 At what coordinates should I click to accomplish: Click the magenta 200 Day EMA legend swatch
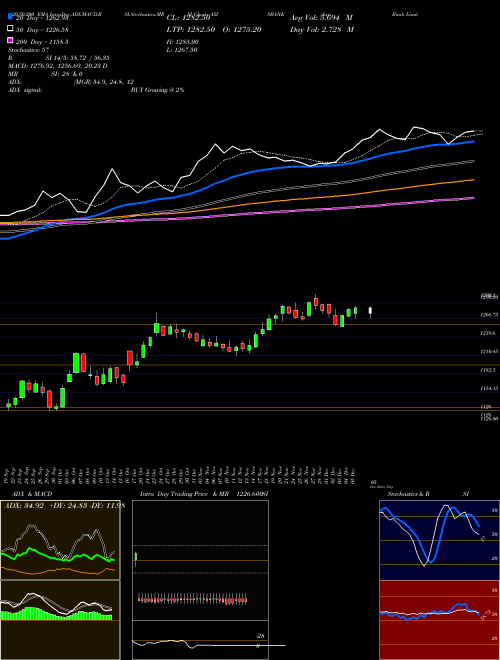pyautogui.click(x=10, y=40)
